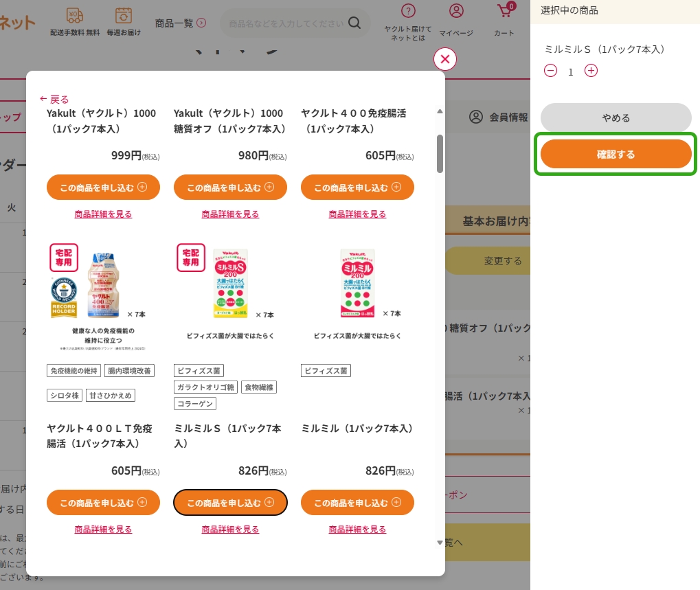Click the コラーゲン tag
Screen dimensions: 700x590
tap(195, 403)
